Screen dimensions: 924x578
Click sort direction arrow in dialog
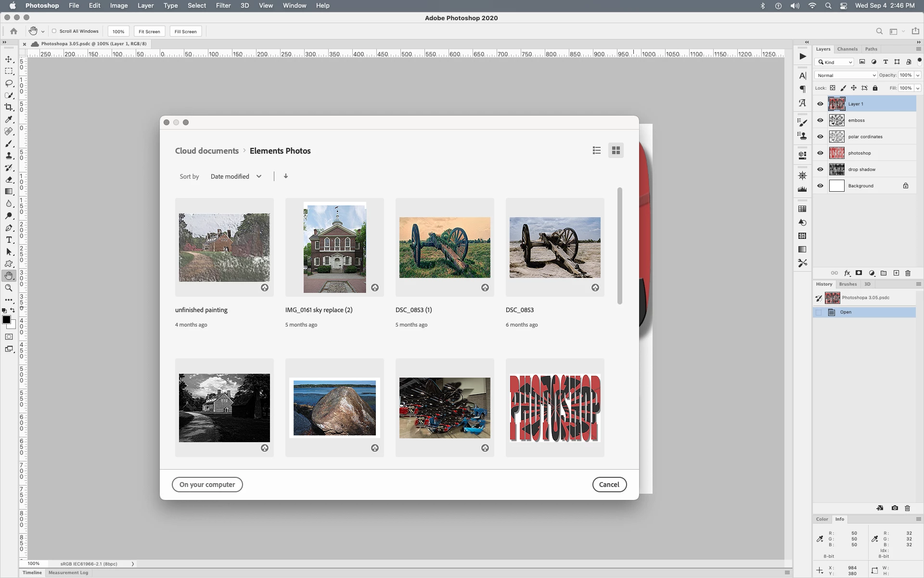[286, 176]
